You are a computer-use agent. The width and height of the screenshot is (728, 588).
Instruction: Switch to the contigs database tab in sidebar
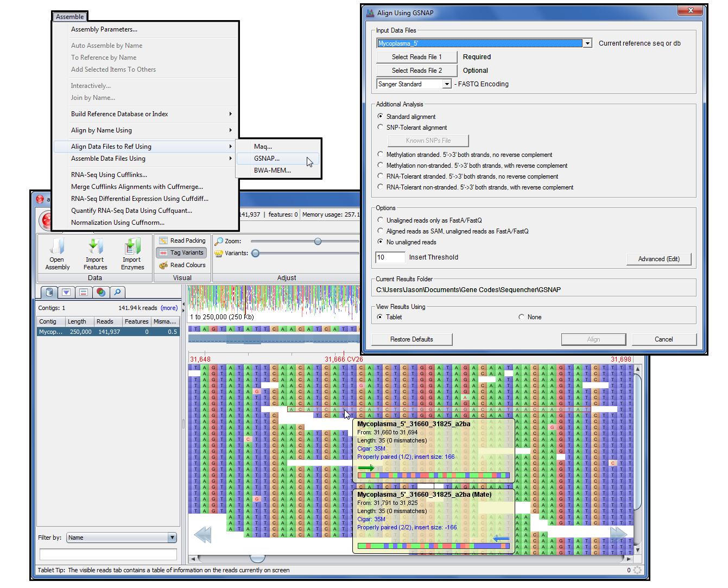click(48, 292)
